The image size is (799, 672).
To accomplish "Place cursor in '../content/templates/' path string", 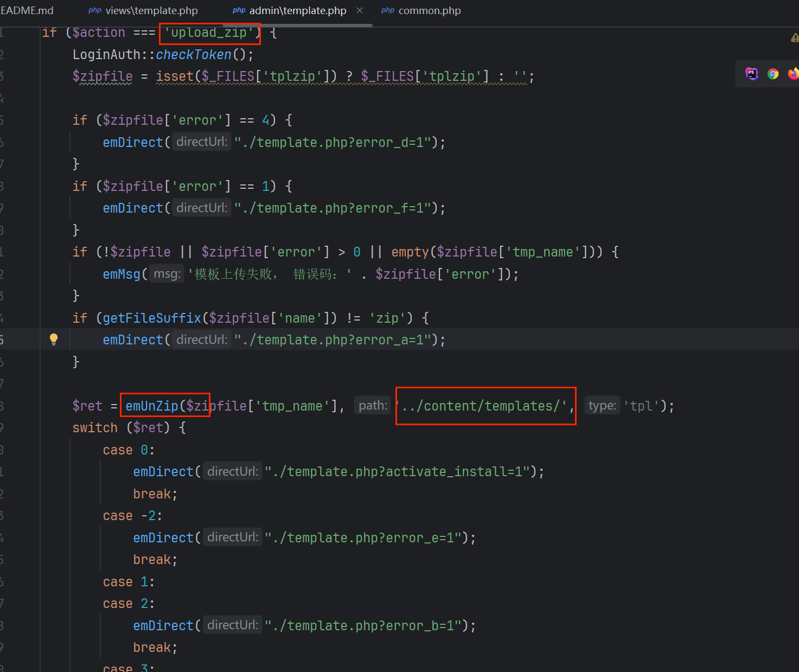I will pos(484,406).
